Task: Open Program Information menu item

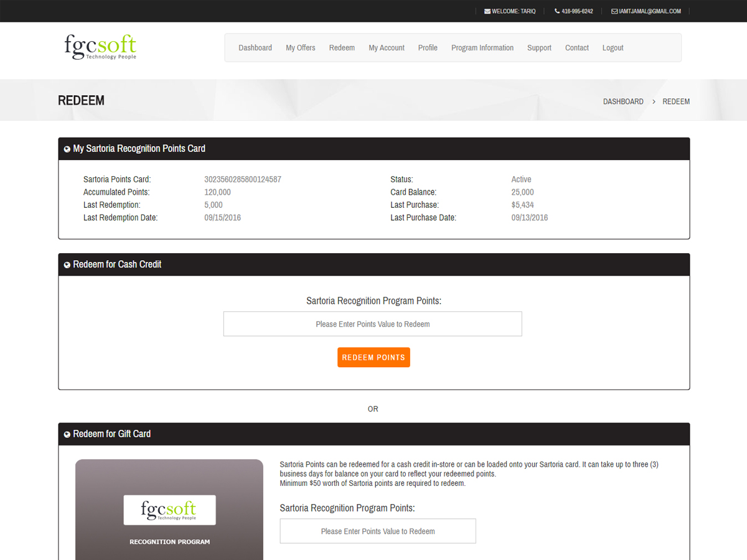Action: [482, 48]
